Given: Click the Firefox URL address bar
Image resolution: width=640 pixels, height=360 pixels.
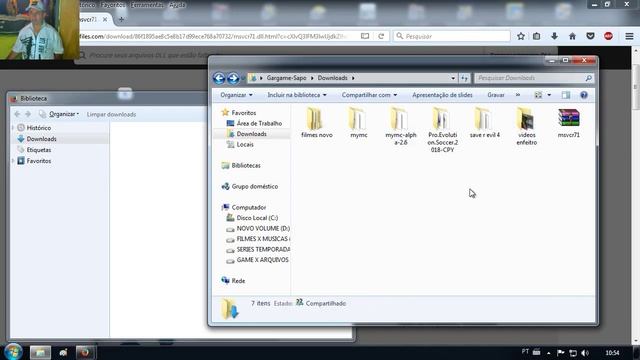Looking at the screenshot, I should 218,36.
